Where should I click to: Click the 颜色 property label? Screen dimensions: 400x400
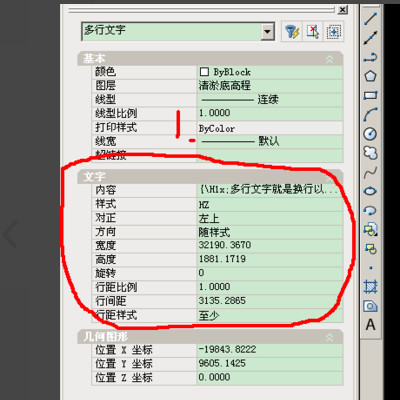[x=105, y=72]
